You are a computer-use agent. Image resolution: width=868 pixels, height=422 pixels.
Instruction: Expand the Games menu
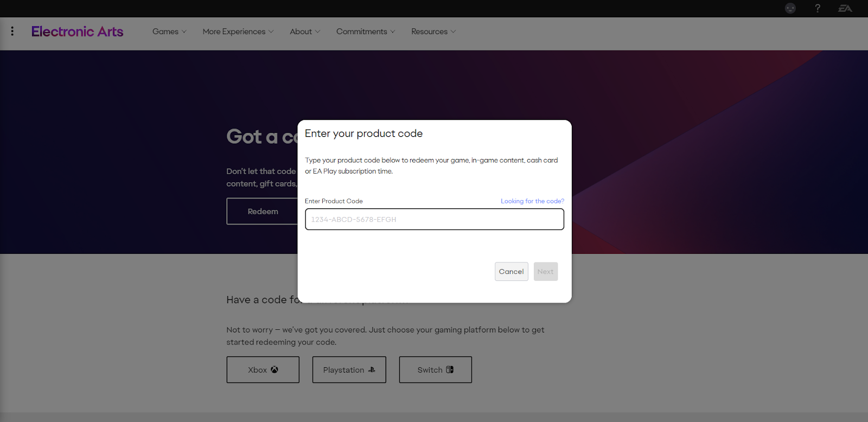click(169, 31)
